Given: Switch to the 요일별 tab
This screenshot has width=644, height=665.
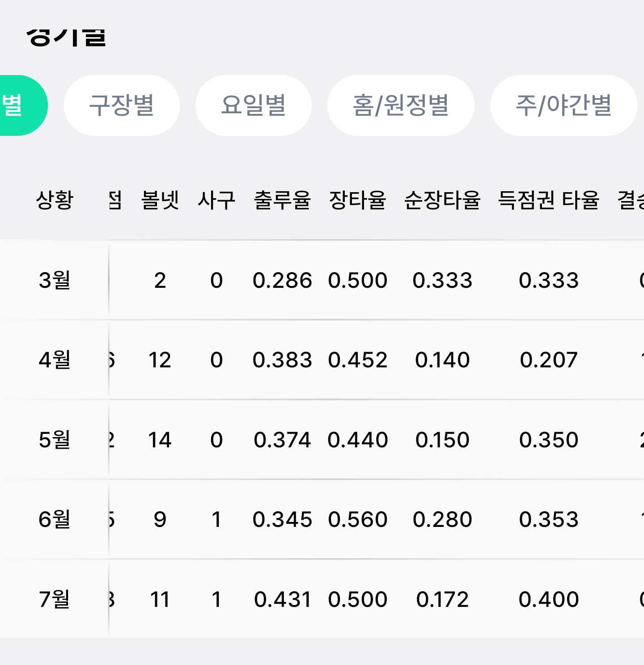Looking at the screenshot, I should pos(254,105).
